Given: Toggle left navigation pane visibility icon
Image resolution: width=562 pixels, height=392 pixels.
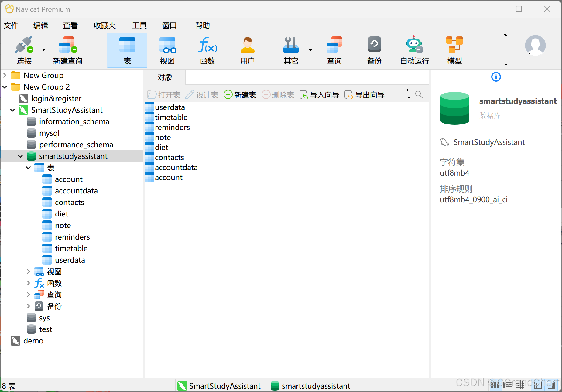Looking at the screenshot, I should [x=538, y=385].
